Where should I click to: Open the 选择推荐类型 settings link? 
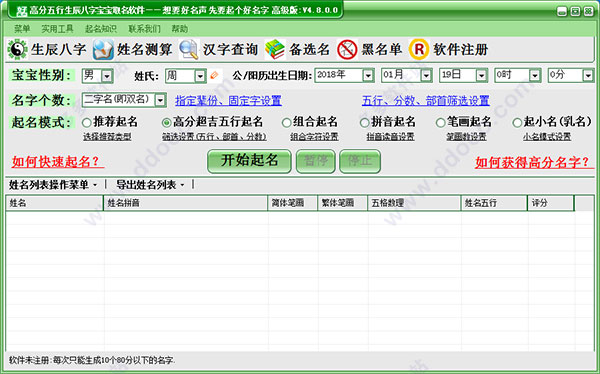(108, 137)
